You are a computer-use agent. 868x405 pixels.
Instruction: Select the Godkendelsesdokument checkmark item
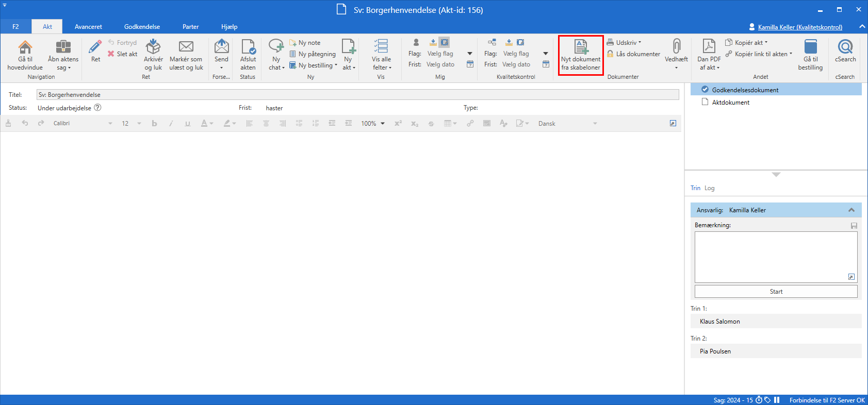pyautogui.click(x=745, y=90)
